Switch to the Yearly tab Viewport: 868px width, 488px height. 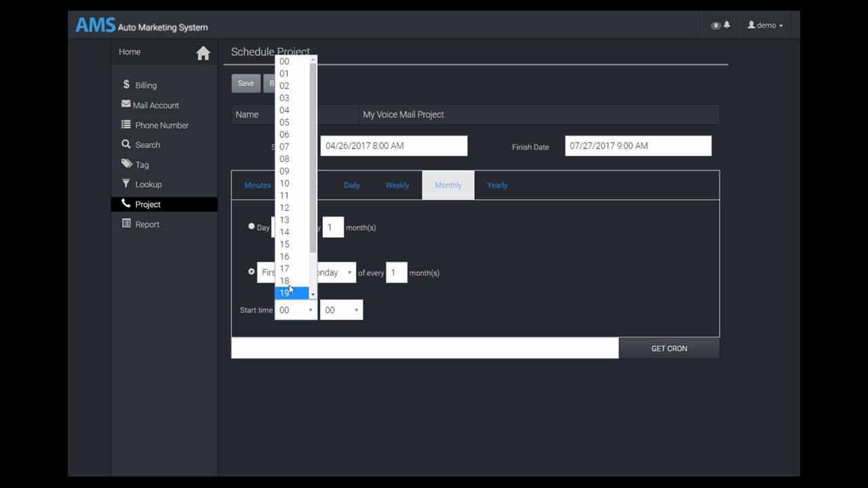(x=497, y=185)
